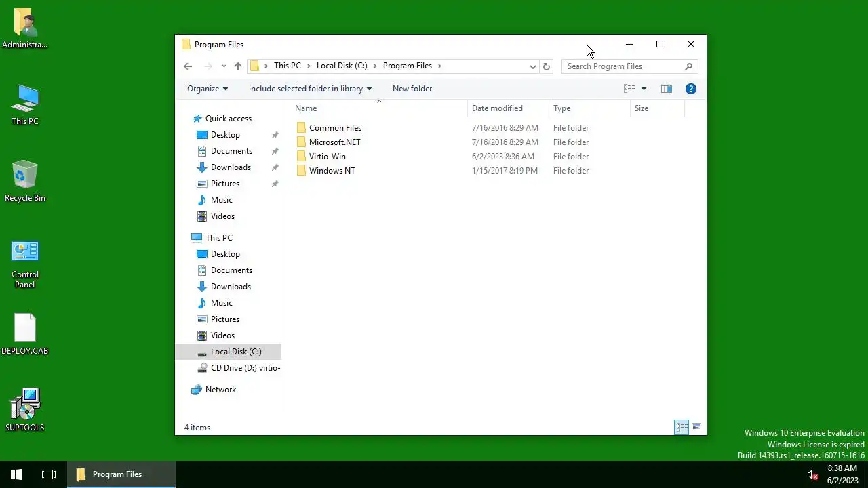Open Downloads under This PC

pyautogui.click(x=231, y=287)
